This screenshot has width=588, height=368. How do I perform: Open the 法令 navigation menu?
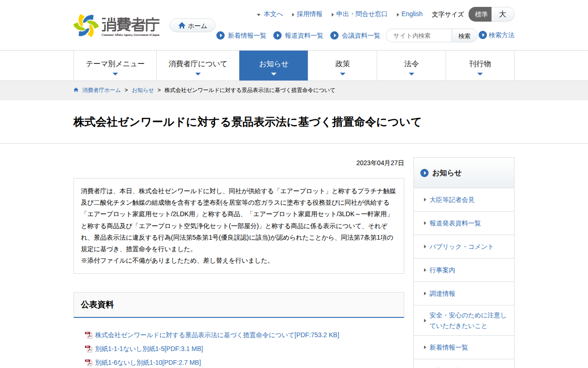point(412,66)
